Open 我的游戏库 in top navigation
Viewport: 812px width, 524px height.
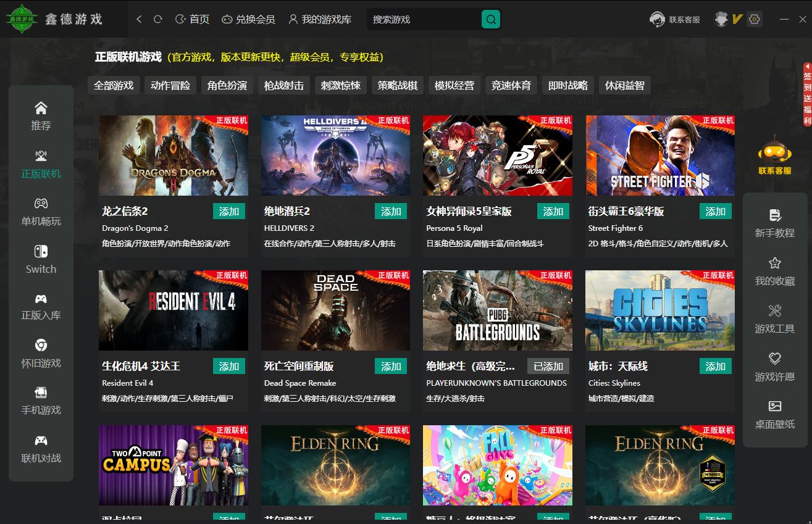tap(320, 20)
